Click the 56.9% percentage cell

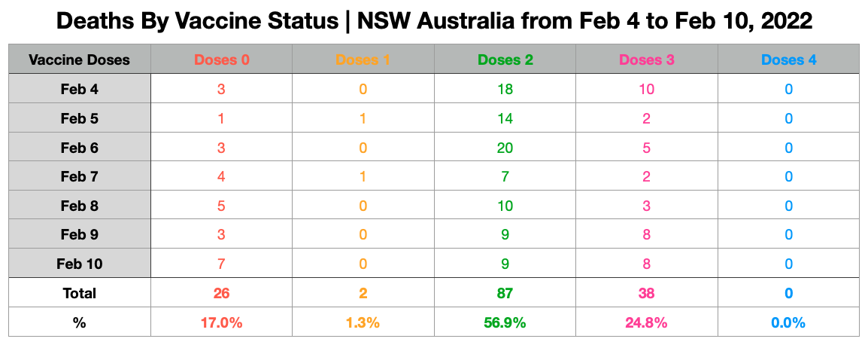point(505,322)
